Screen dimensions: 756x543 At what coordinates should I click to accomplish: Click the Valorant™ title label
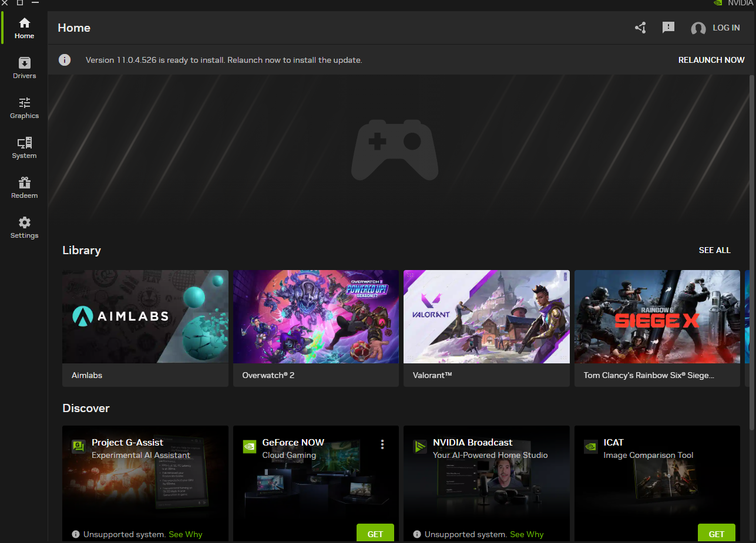pyautogui.click(x=432, y=375)
